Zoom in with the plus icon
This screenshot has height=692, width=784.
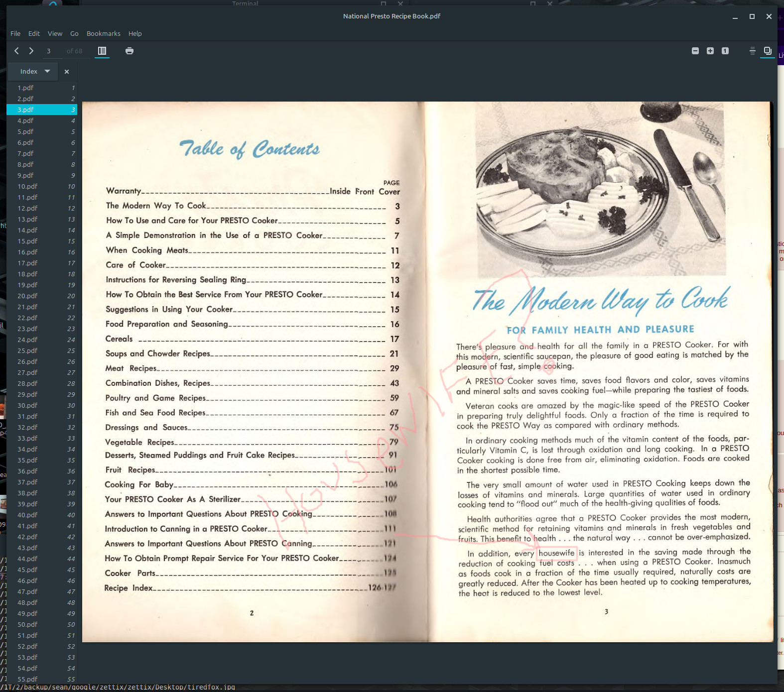[710, 51]
